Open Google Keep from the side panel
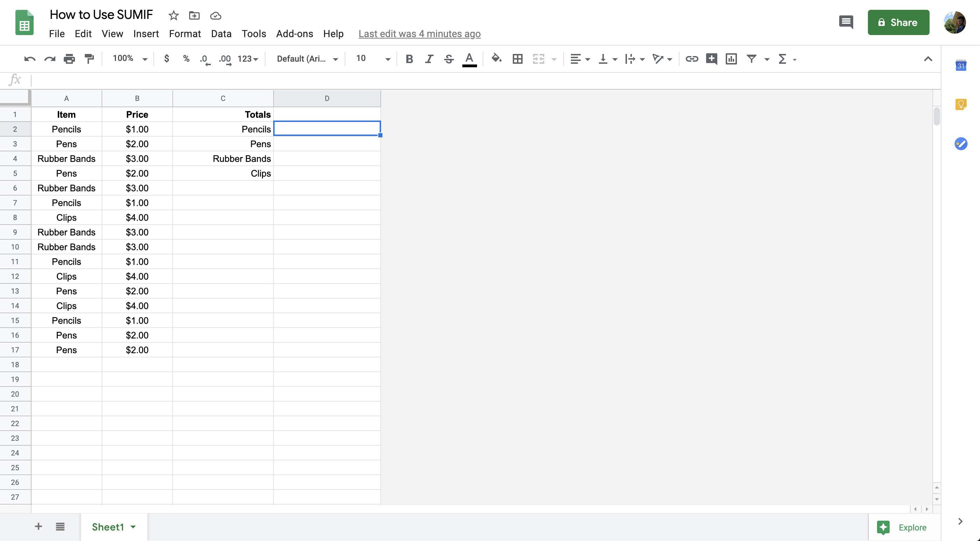 click(961, 104)
